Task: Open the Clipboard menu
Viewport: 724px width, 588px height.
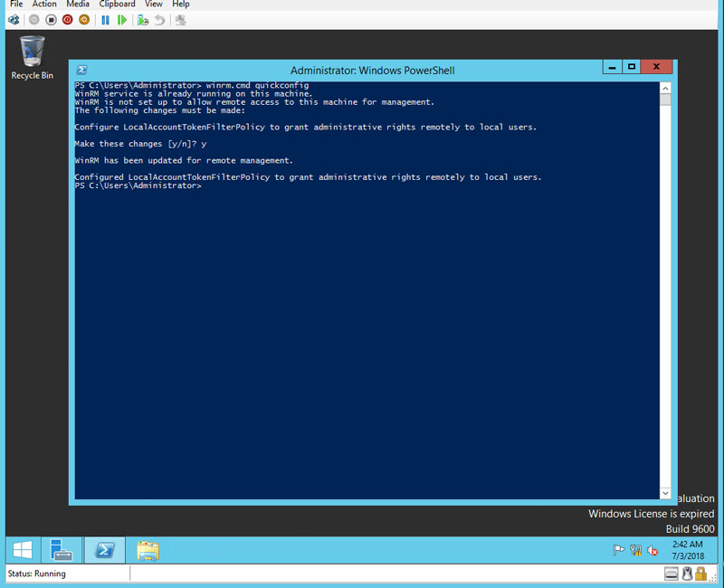Action: [x=117, y=5]
